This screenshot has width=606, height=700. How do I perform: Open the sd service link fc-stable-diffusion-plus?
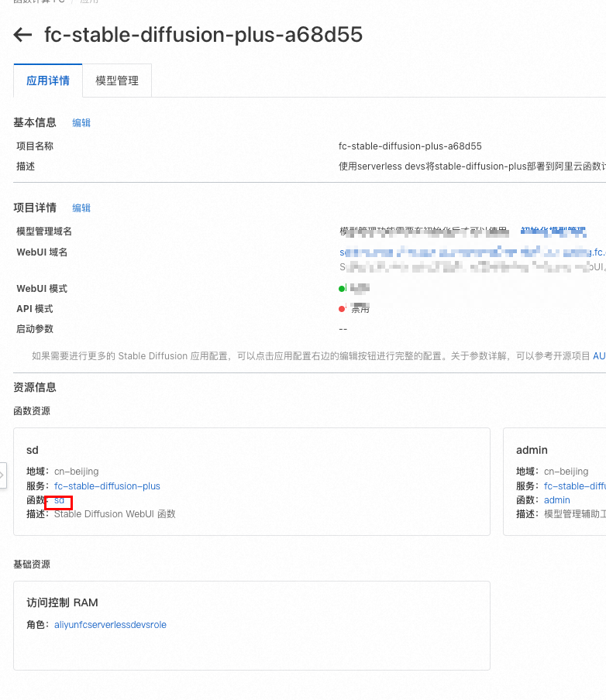[x=107, y=486]
